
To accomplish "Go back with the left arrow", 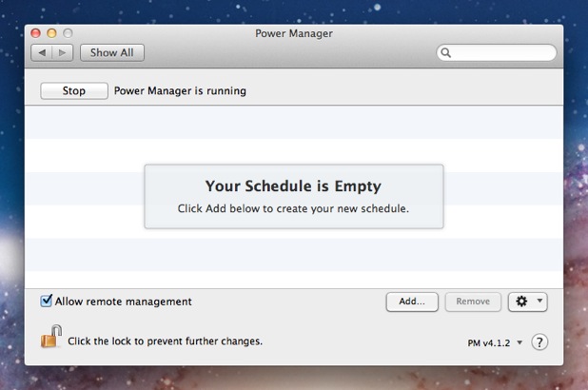I will click(42, 52).
